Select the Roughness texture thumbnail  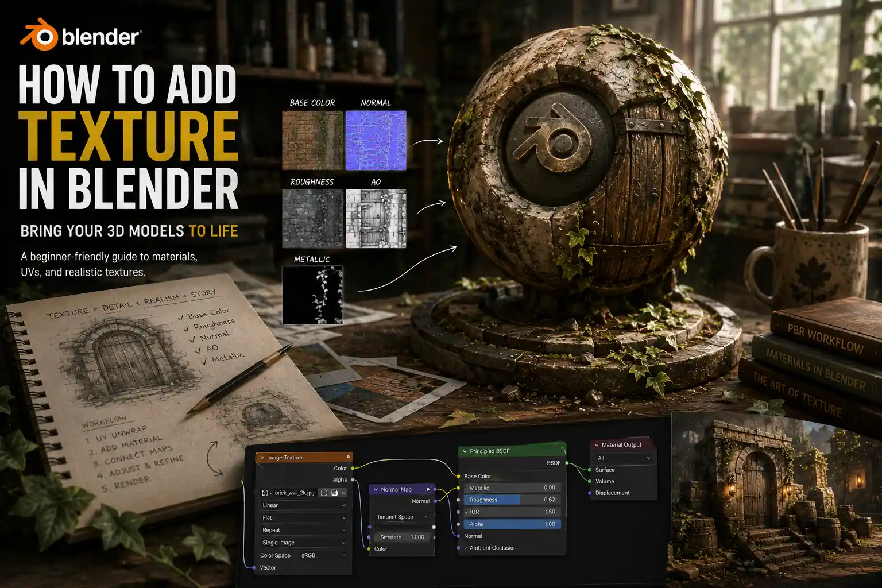[x=312, y=219]
